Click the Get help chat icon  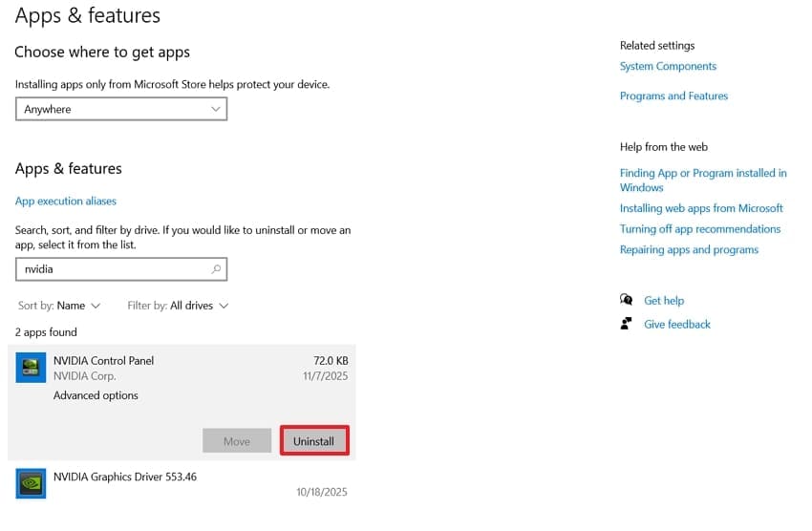click(626, 300)
